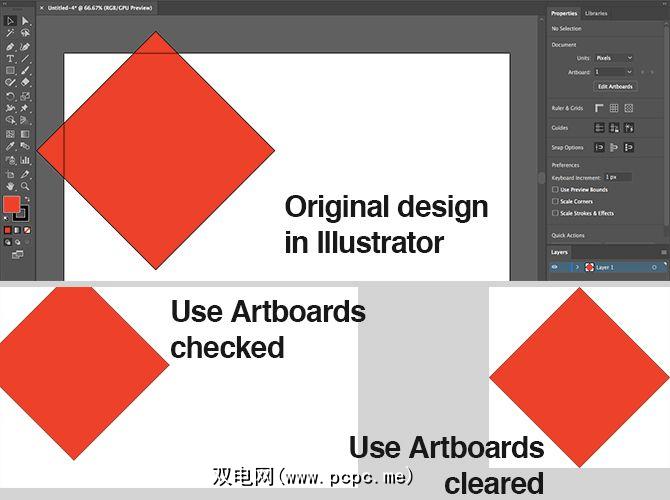Image resolution: width=670 pixels, height=500 pixels.
Task: Select the Artboard tool
Action: (10, 174)
